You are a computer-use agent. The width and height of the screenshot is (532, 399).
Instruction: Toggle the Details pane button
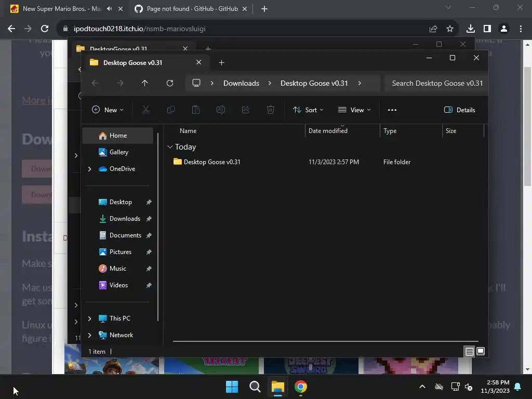[x=459, y=110]
